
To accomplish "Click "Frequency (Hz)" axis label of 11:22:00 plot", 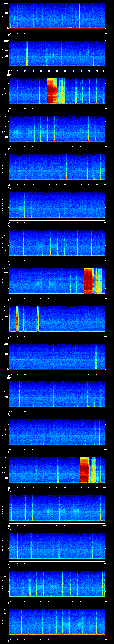I will (3, 16).
